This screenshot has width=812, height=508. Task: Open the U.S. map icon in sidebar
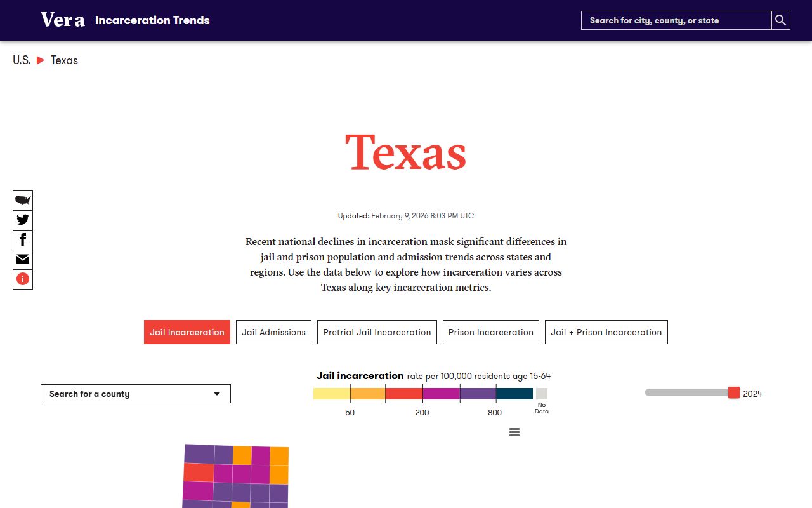23,201
